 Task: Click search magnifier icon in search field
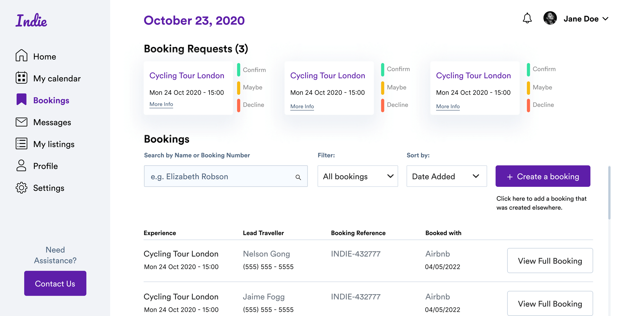(x=298, y=177)
